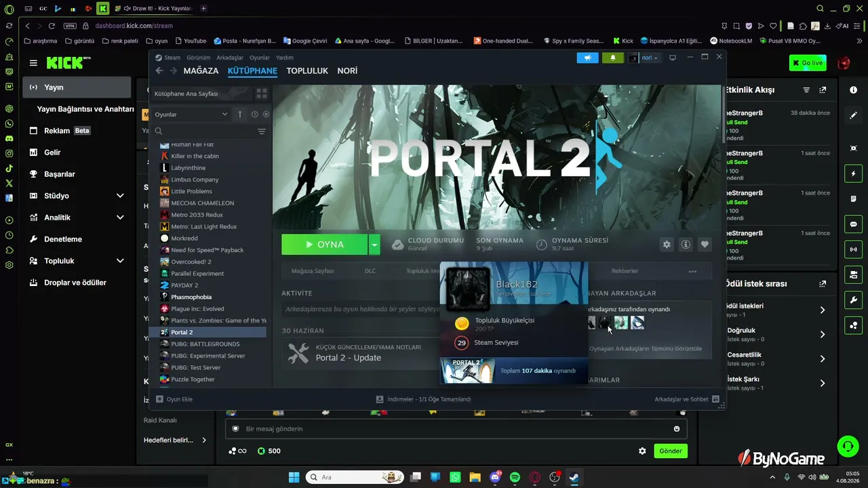Open the more options ellipsis on Portal 2 tabs
The image size is (868, 488).
(692, 271)
